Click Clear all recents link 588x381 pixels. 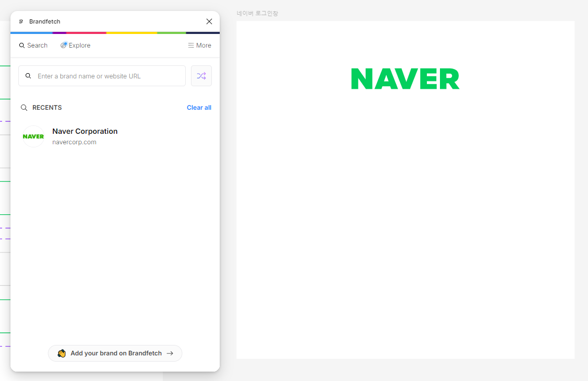[199, 108]
